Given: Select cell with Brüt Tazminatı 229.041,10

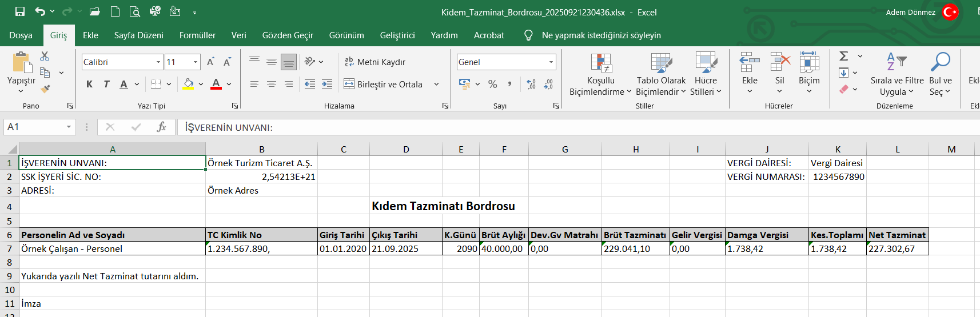Looking at the screenshot, I should [636, 248].
